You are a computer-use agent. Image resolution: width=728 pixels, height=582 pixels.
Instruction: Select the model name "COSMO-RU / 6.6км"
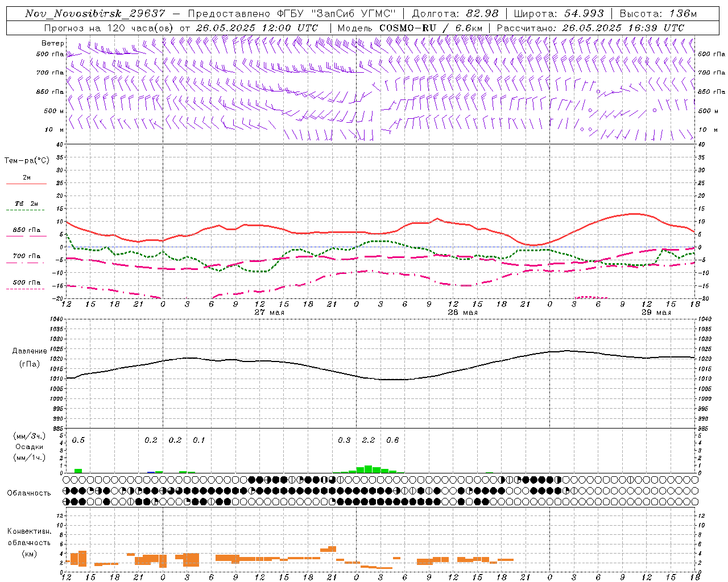click(x=431, y=28)
